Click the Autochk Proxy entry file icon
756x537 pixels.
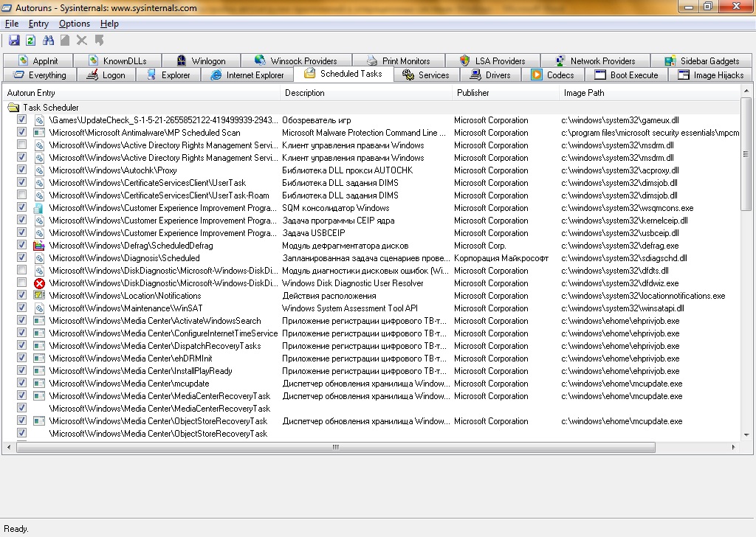point(39,170)
